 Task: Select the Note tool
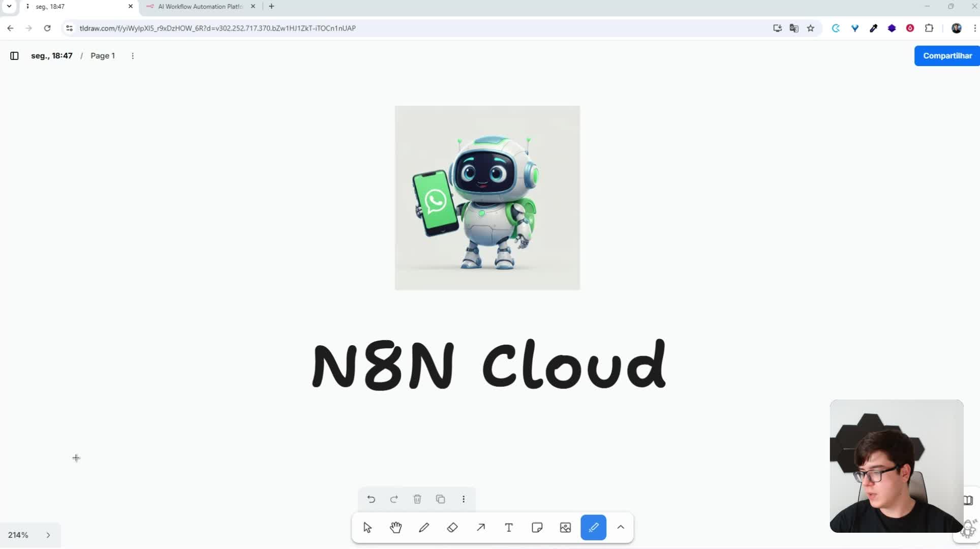tap(537, 528)
